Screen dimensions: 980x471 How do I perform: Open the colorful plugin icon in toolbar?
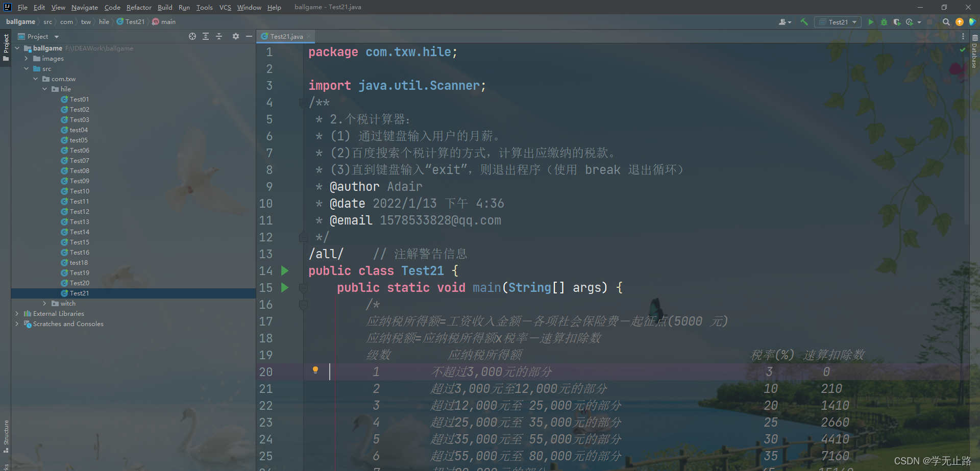(x=973, y=22)
